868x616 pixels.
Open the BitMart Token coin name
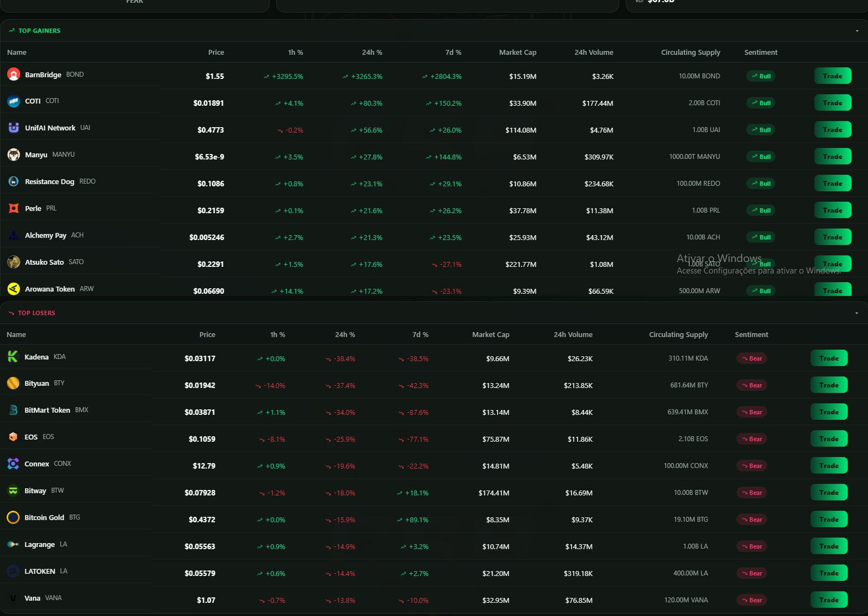[47, 410]
